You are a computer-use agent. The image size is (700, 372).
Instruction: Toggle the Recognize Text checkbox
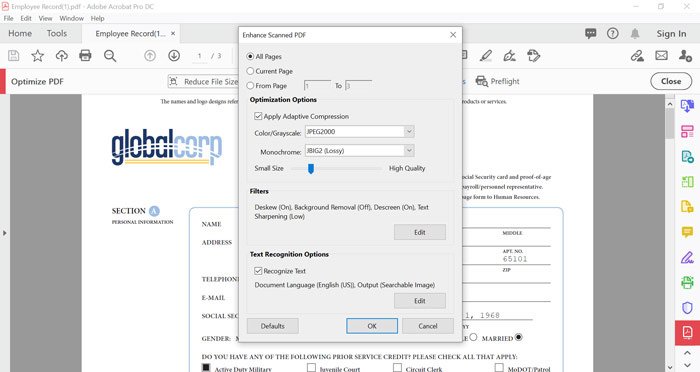[258, 271]
